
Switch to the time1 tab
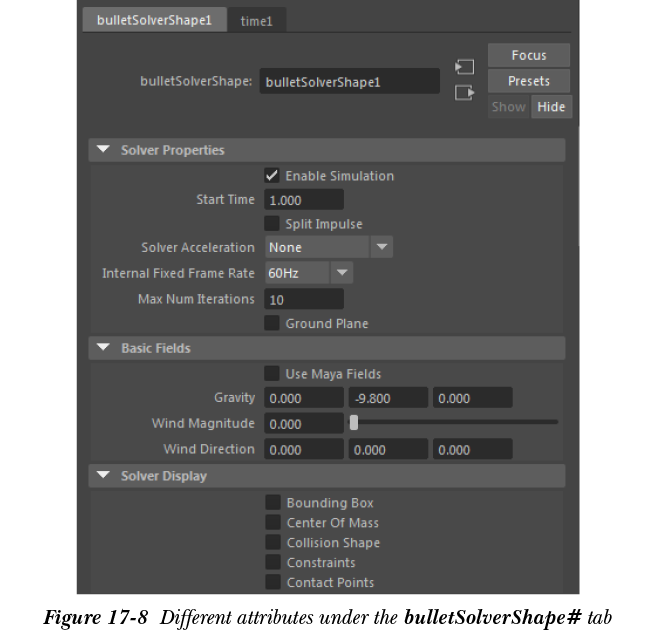[x=256, y=21]
